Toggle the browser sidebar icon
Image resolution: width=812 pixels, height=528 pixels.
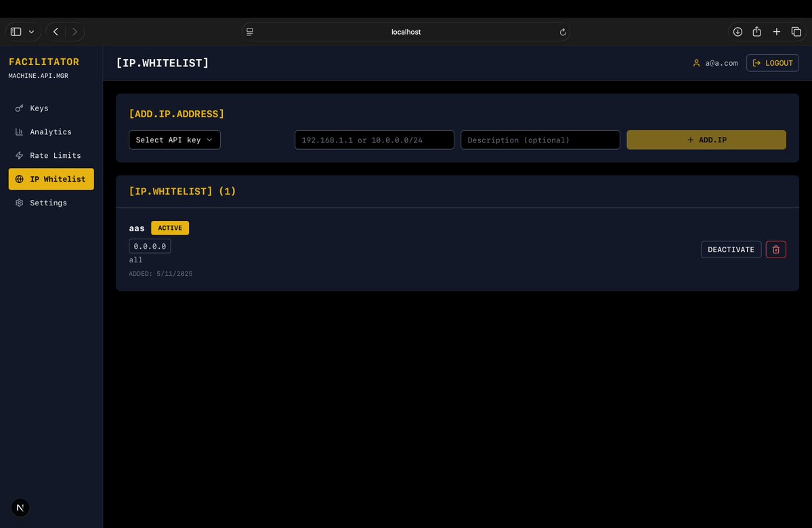tap(16, 32)
